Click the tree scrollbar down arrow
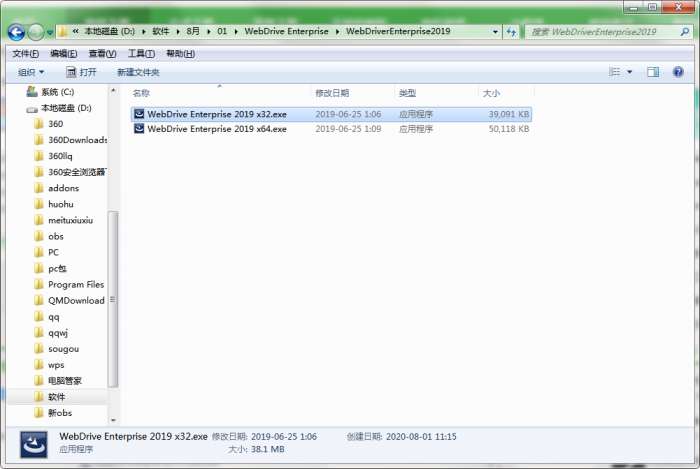Screen dimensions: 700x469 [x=113, y=420]
